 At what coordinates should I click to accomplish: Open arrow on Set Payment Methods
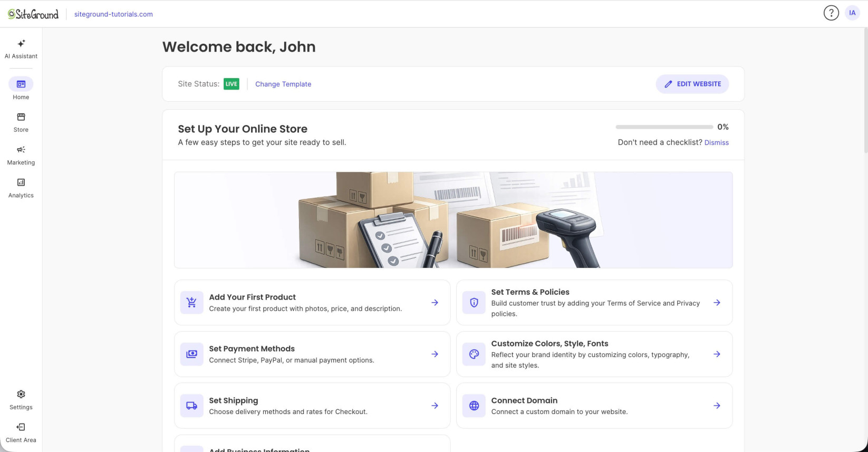tap(435, 354)
